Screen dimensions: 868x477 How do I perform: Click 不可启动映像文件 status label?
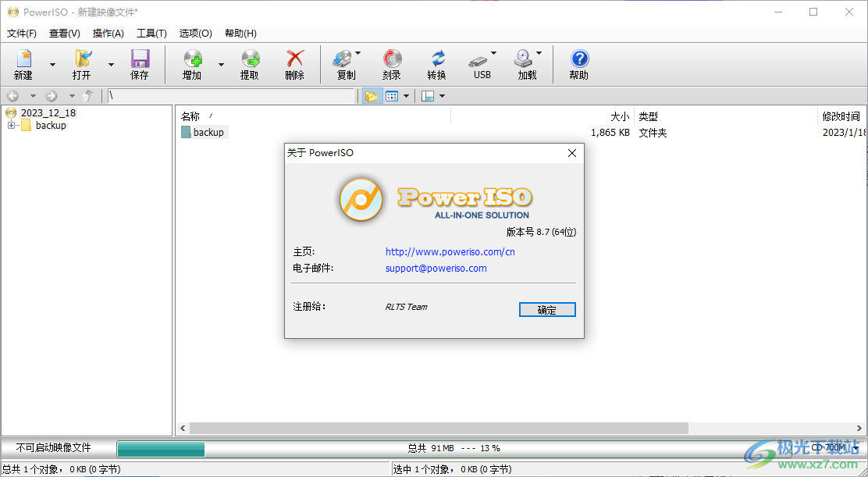[x=53, y=447]
